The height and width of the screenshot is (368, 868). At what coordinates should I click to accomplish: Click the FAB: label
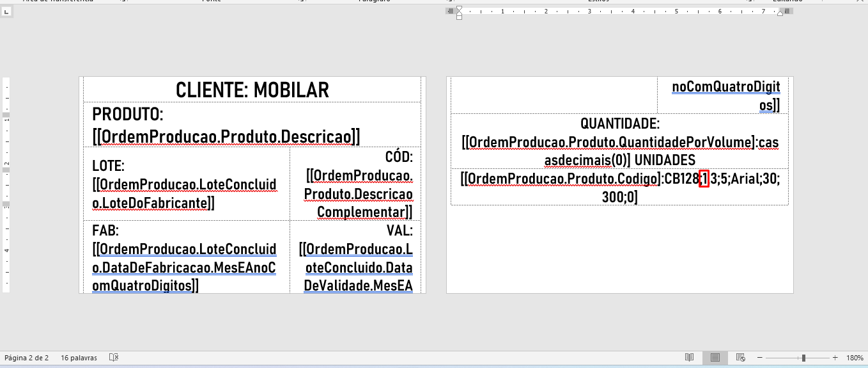click(105, 230)
